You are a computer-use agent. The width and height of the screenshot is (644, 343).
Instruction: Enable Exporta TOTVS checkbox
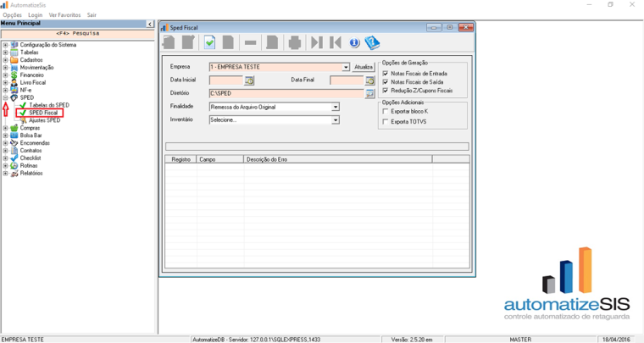[386, 122]
